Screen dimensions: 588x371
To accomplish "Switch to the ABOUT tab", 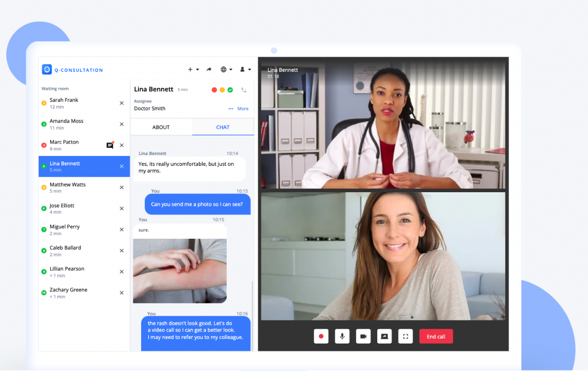I will (161, 127).
